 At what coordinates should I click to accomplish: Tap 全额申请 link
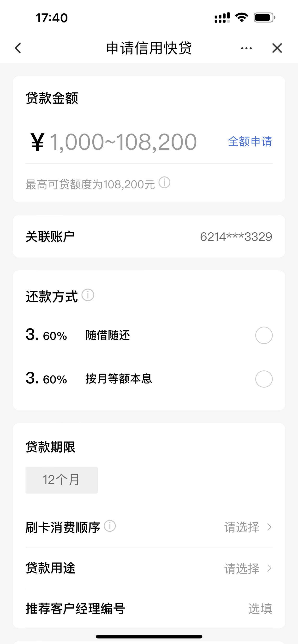[250, 142]
